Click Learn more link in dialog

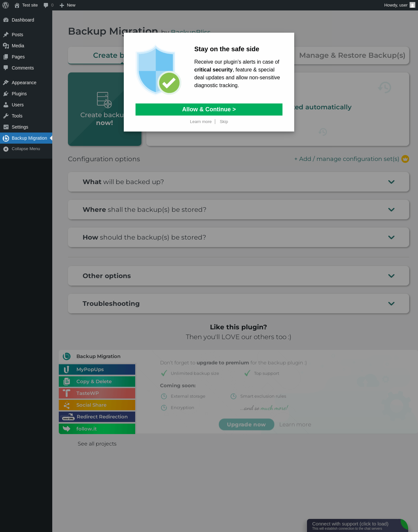(x=201, y=122)
